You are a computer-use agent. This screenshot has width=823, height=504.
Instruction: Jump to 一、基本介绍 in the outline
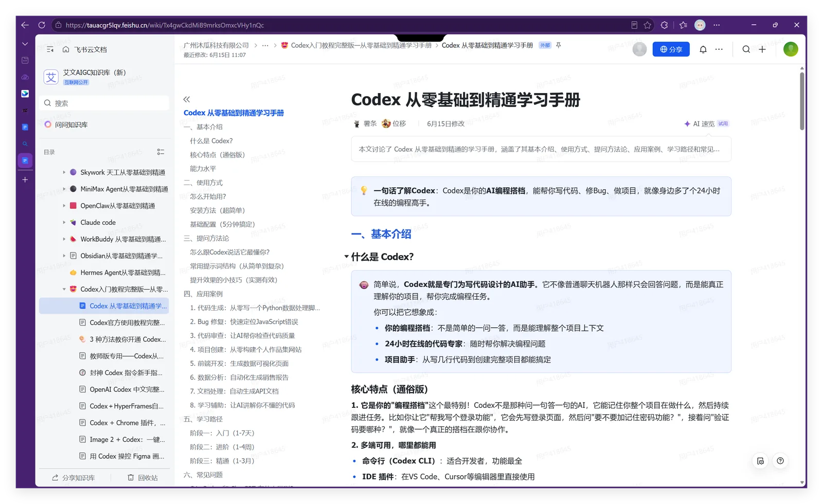click(x=203, y=127)
